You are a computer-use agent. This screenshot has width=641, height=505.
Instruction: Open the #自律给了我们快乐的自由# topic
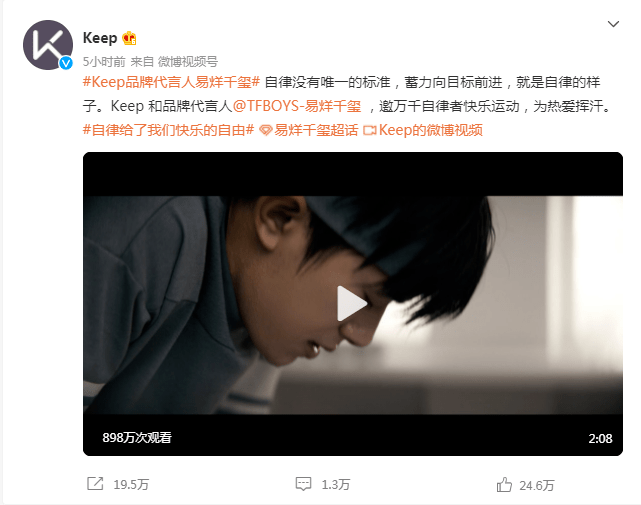pyautogui.click(x=168, y=130)
